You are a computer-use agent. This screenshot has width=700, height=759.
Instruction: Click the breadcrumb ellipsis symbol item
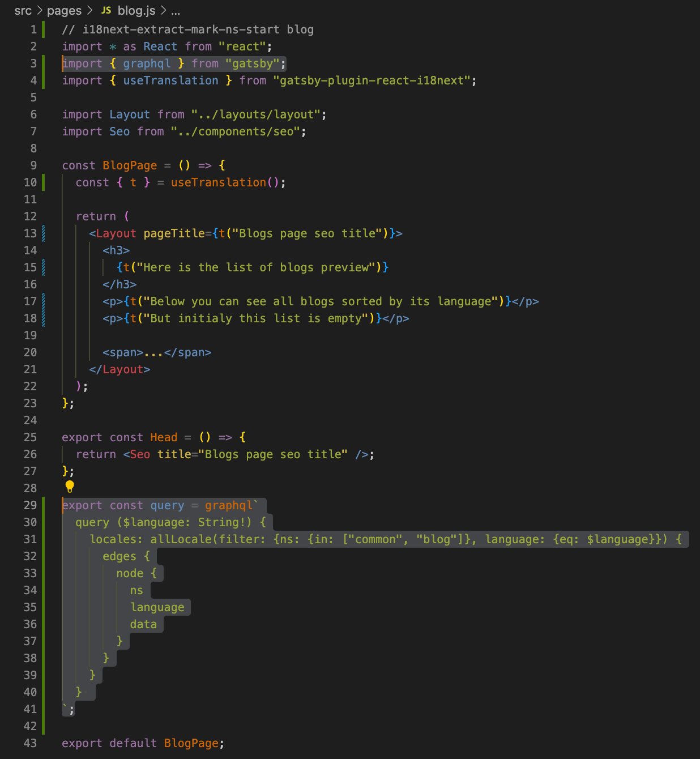tap(176, 11)
